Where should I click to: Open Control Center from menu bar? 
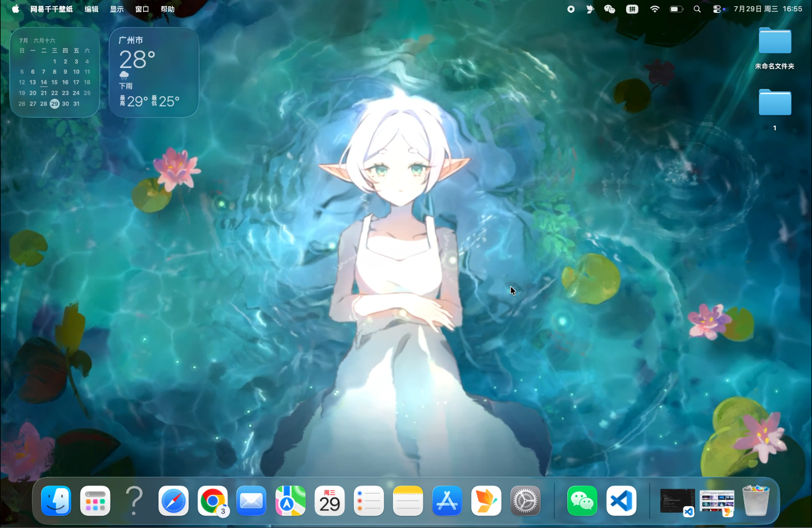(717, 9)
